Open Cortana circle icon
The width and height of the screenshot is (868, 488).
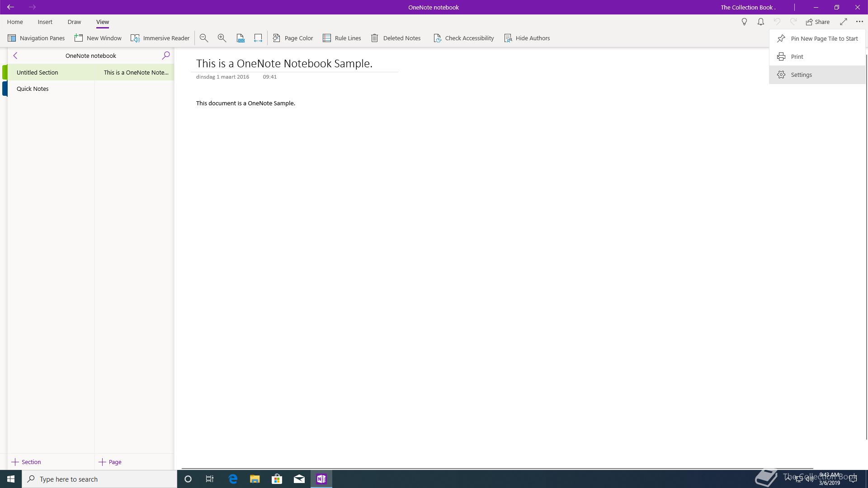pyautogui.click(x=188, y=479)
